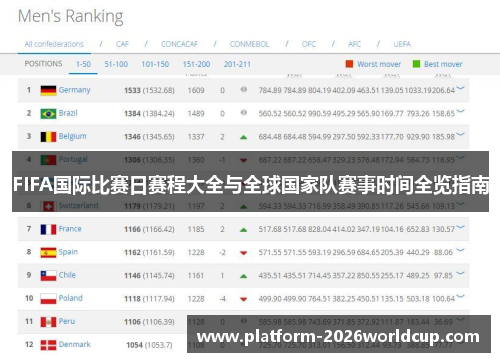The width and height of the screenshot is (500, 362).
Task: Show positions 151-200
Action: (x=196, y=64)
